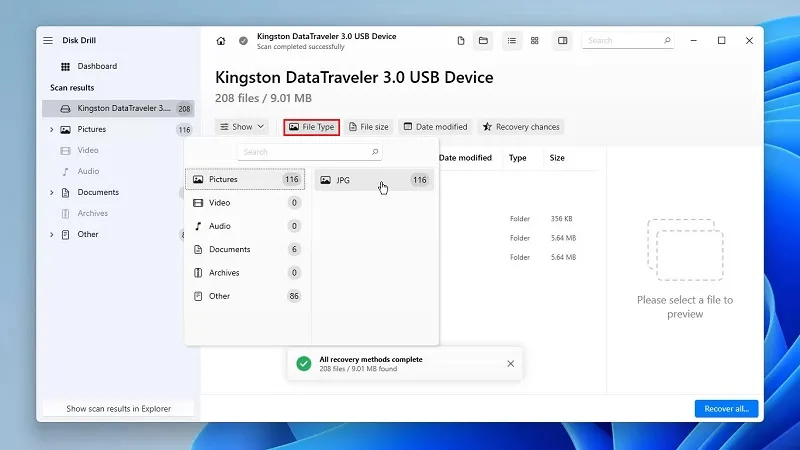This screenshot has width=800, height=450.
Task: Expand the Pictures tree item
Action: tap(52, 130)
